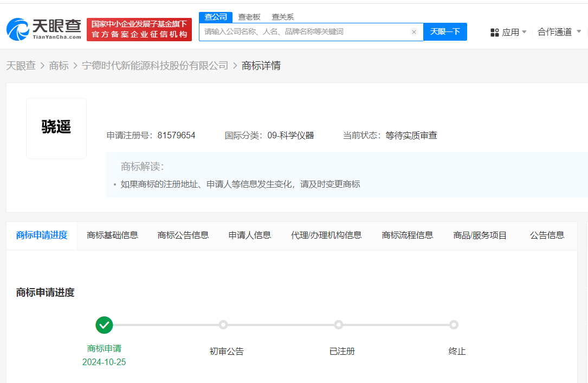Image resolution: width=588 pixels, height=383 pixels.
Task: Click the 骁遥 trademark image thumbnail
Action: click(56, 128)
